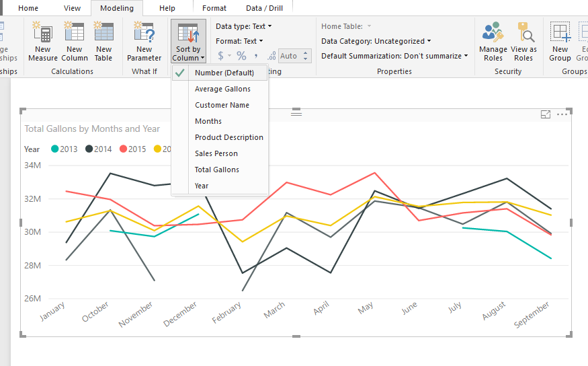Open the Home Table dropdown
Image resolution: width=588 pixels, height=366 pixels.
click(x=346, y=26)
